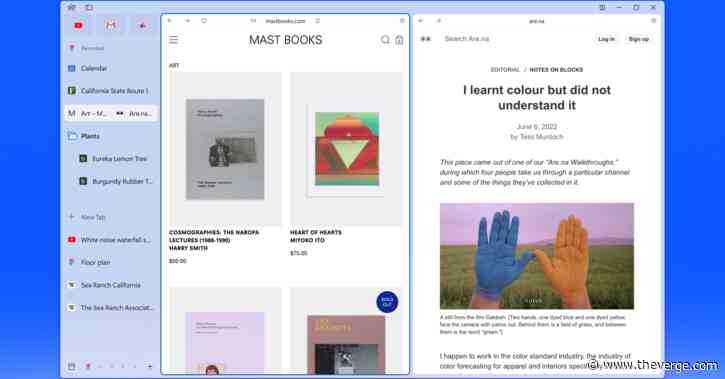Click the MAST BOOKS logo heading
The width and height of the screenshot is (725, 379).
[x=286, y=40]
